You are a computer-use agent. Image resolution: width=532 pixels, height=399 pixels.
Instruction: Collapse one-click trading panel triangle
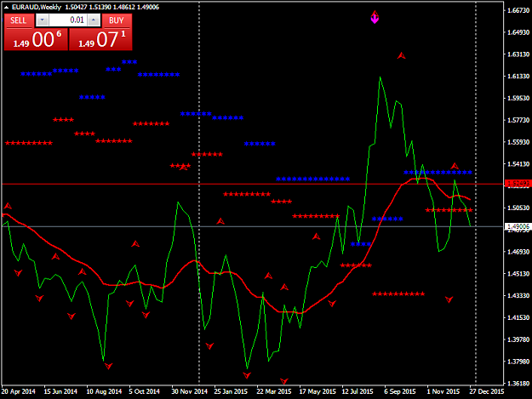click(6, 7)
